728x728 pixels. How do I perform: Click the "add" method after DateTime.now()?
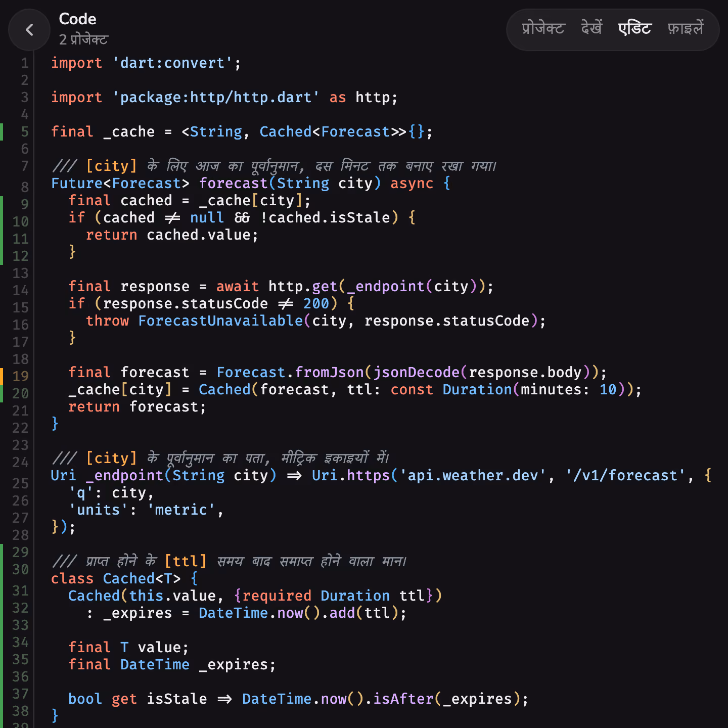pyautogui.click(x=342, y=613)
